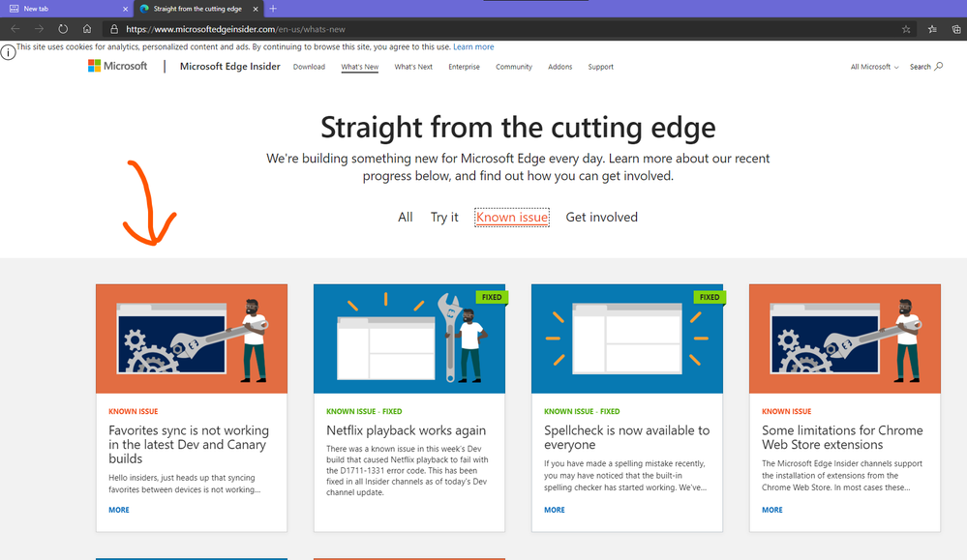This screenshot has width=967, height=560.
Task: Click FIXED badge on the Spellcheck card
Action: click(x=710, y=297)
